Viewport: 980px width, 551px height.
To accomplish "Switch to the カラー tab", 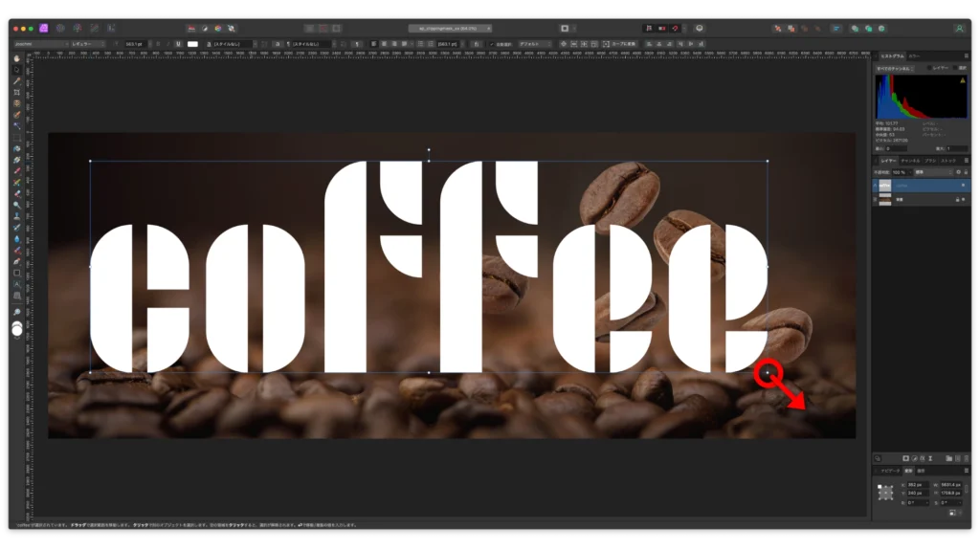I will (914, 57).
